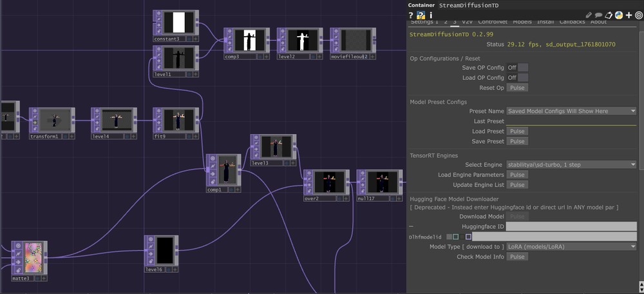Open the Python help icon

click(x=421, y=15)
